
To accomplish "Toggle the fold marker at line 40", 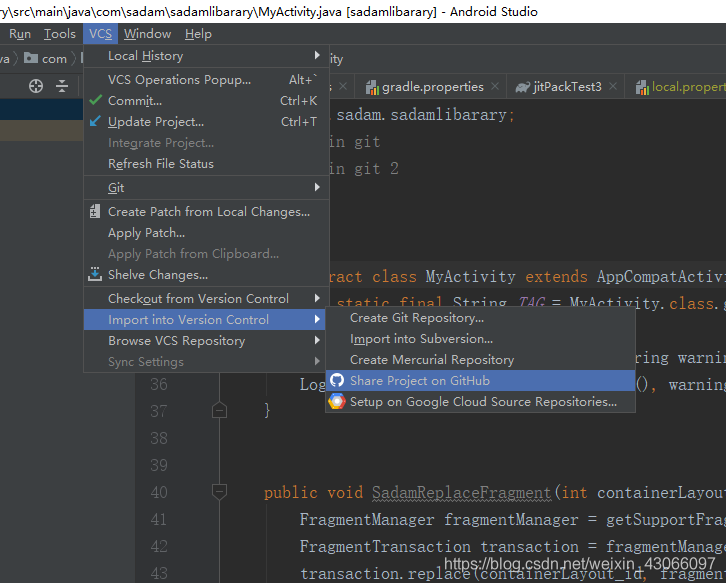I will (219, 492).
